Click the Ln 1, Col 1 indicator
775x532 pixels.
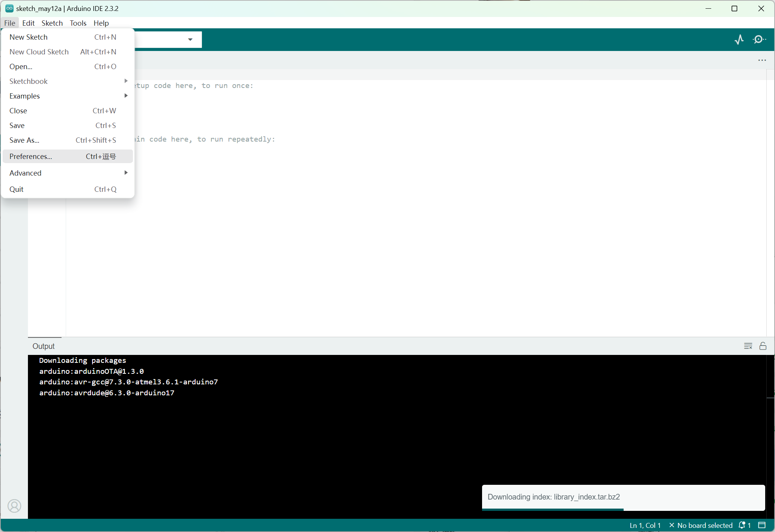[645, 525]
